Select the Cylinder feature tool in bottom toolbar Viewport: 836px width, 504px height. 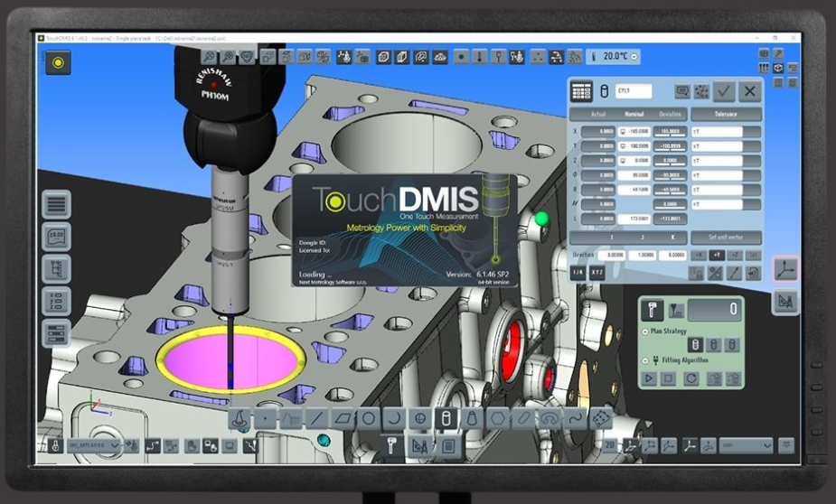[446, 419]
